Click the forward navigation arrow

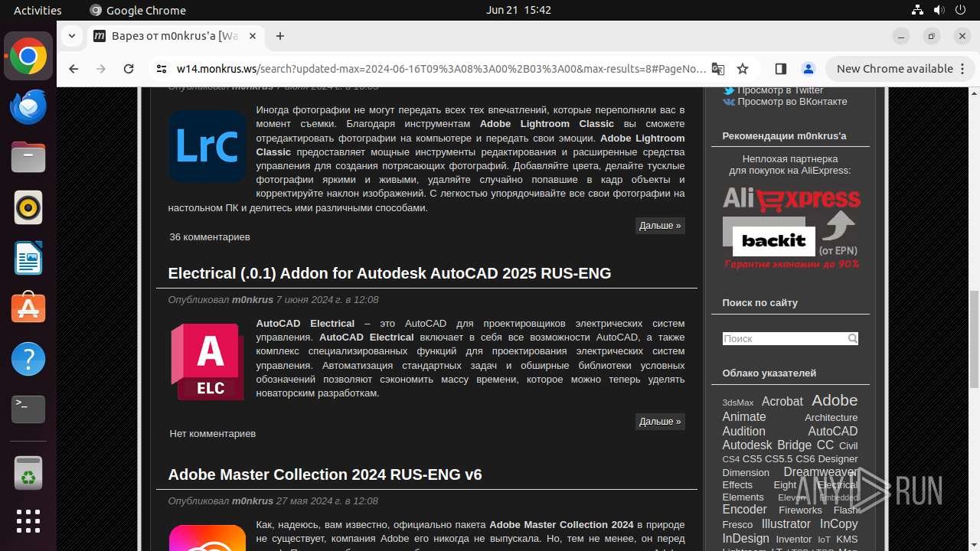point(101,69)
